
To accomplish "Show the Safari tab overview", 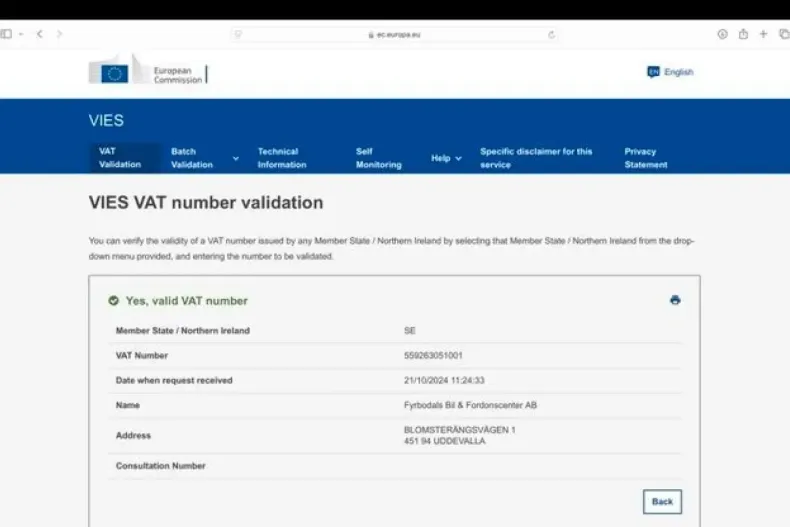I will 783,34.
